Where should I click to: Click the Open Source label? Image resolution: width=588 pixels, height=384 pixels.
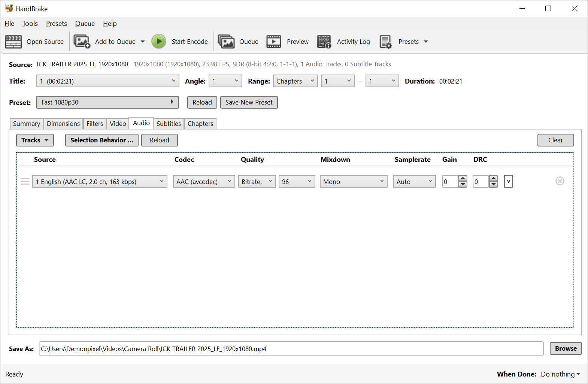[x=45, y=42]
